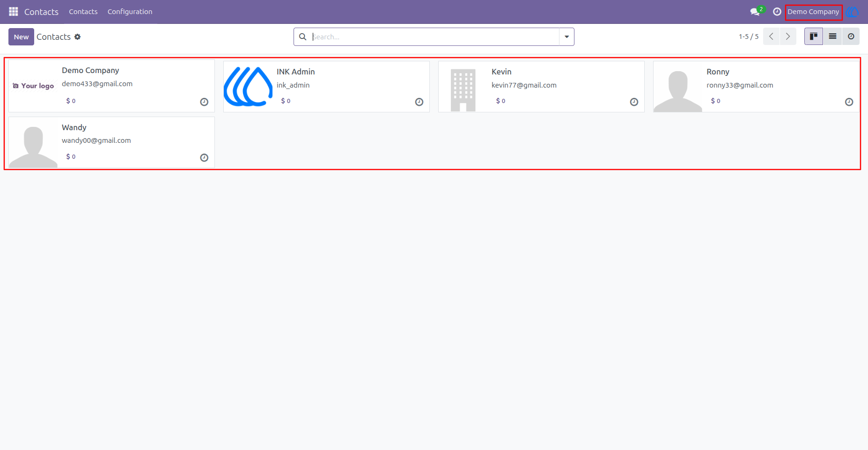Click ink_admin text on INK Admin card
The height and width of the screenshot is (450, 868).
pos(293,85)
